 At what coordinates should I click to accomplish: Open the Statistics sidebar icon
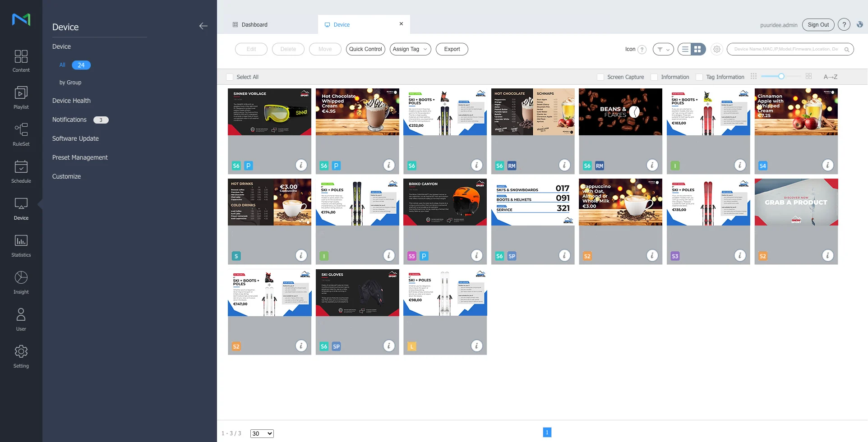point(21,245)
